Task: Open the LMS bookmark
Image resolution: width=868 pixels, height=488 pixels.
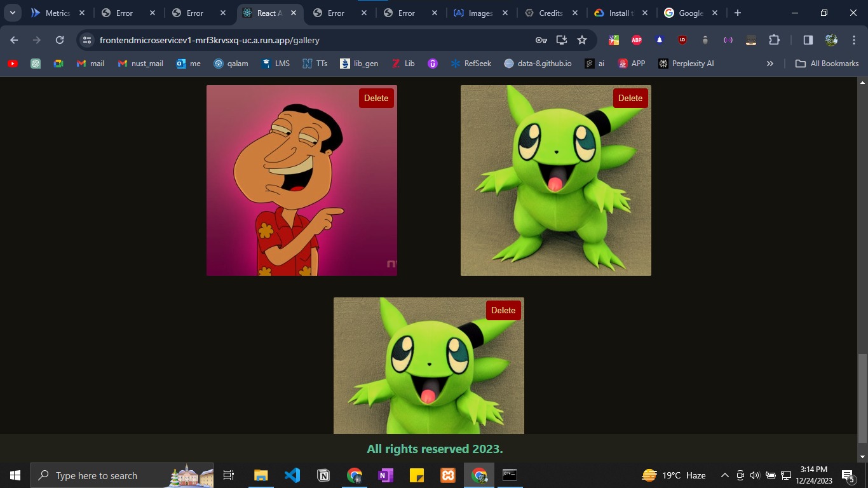Action: click(x=276, y=64)
